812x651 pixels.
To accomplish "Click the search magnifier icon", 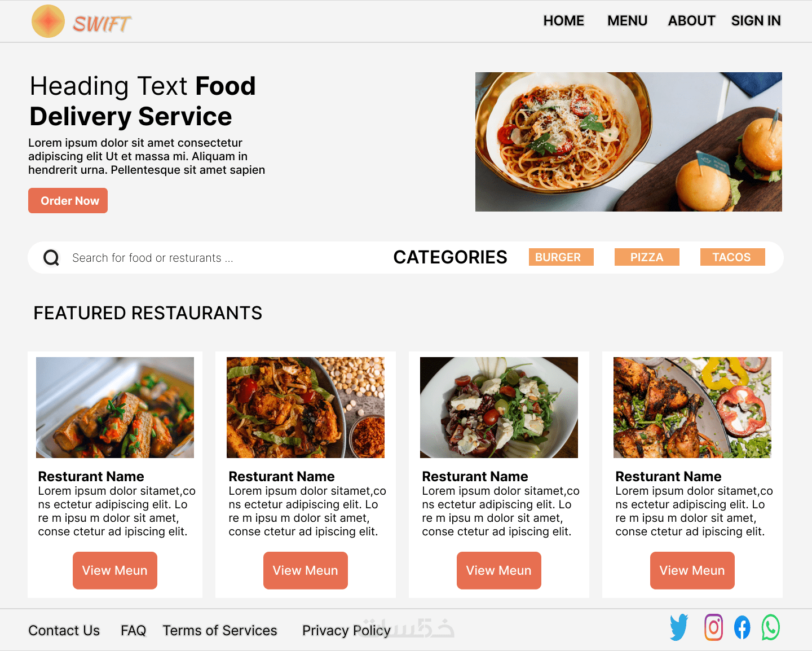I will tap(51, 258).
